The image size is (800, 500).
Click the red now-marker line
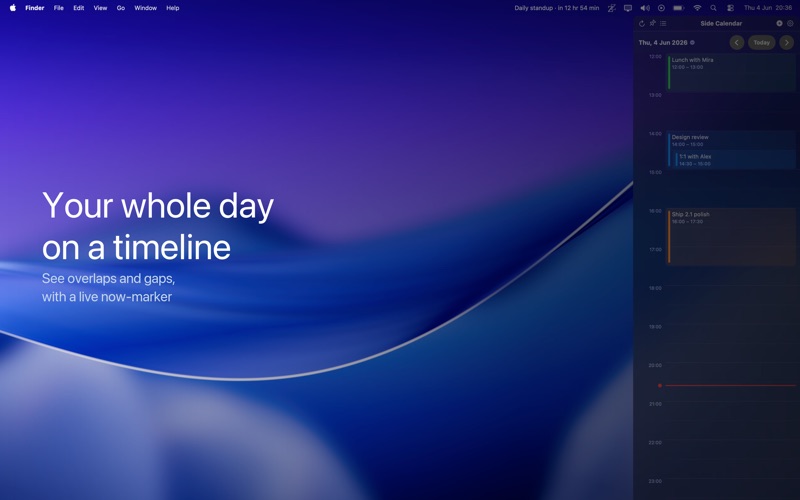(730, 385)
